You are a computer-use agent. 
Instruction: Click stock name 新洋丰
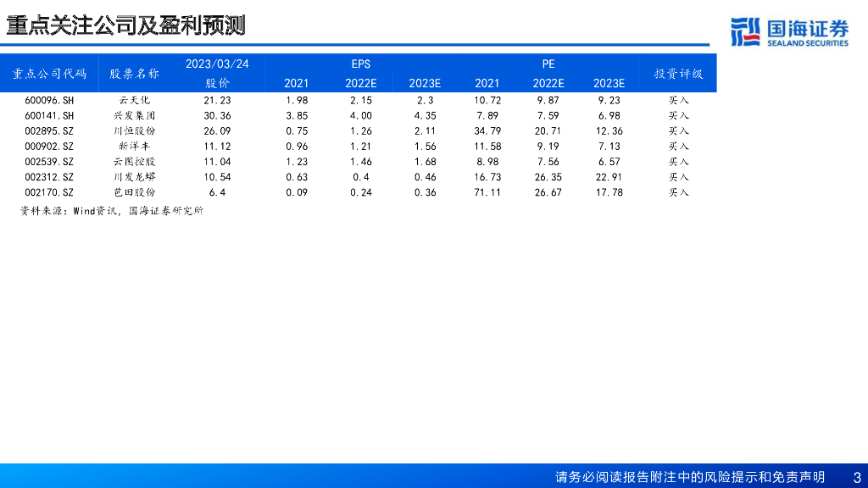click(x=135, y=147)
